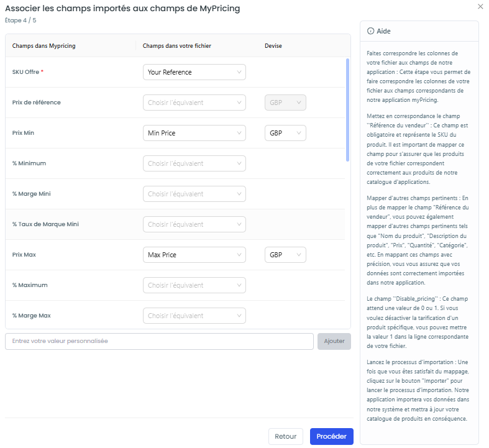Screen dimensions: 489x448
Task: Click the custom value input field
Action: coord(159,341)
